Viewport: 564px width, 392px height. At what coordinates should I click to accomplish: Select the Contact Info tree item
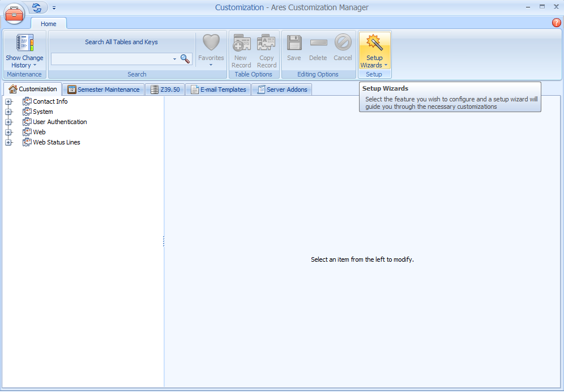50,101
